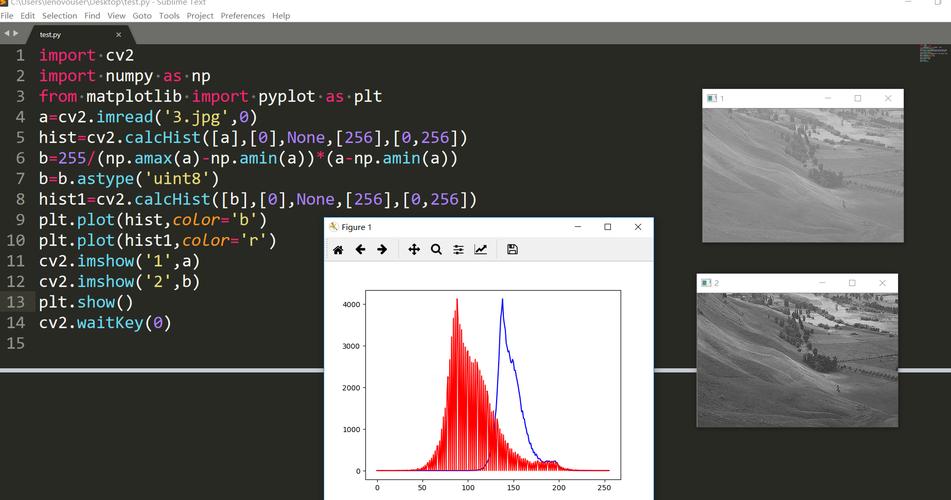951x500 pixels.
Task: Click 'uint8' string in line 7
Action: (182, 179)
